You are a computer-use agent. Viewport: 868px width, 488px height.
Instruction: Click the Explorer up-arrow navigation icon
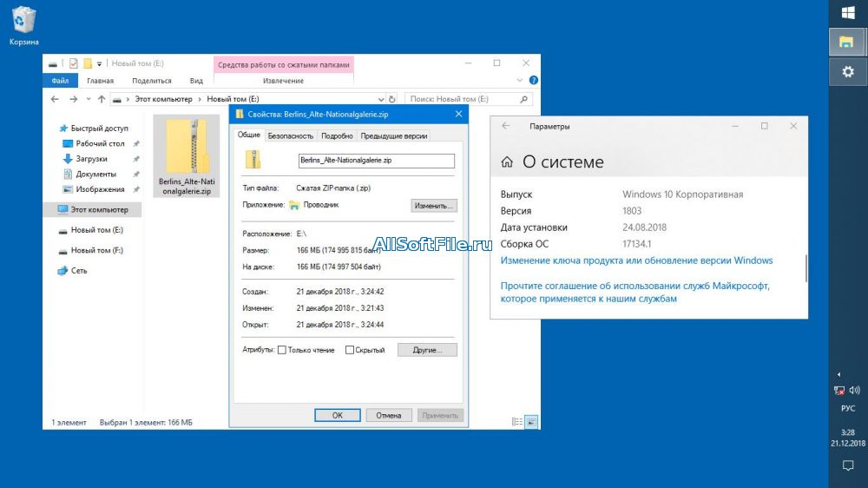(102, 99)
